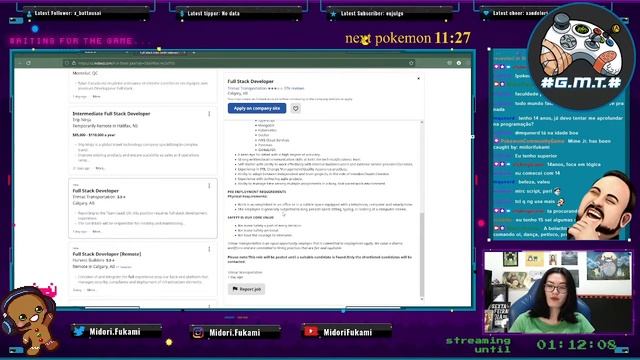
Task: Click the laughing man emote sticker
Action: click(x=600, y=206)
